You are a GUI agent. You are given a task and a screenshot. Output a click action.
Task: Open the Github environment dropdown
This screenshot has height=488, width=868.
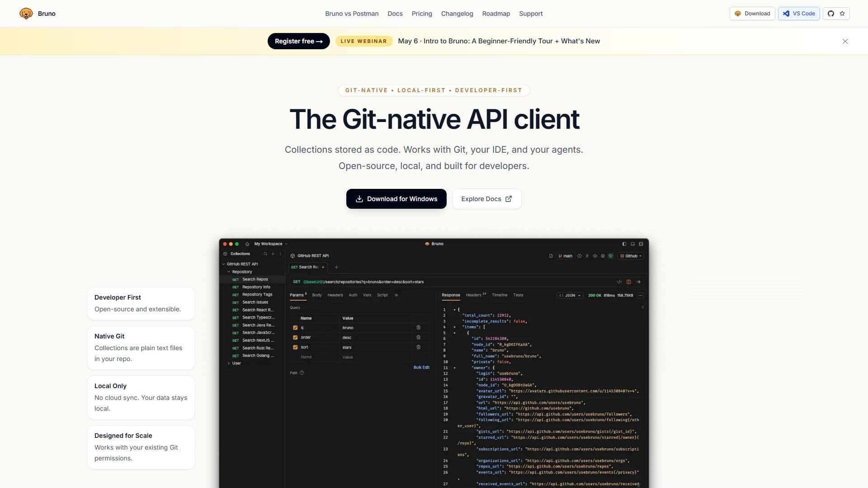(x=631, y=256)
